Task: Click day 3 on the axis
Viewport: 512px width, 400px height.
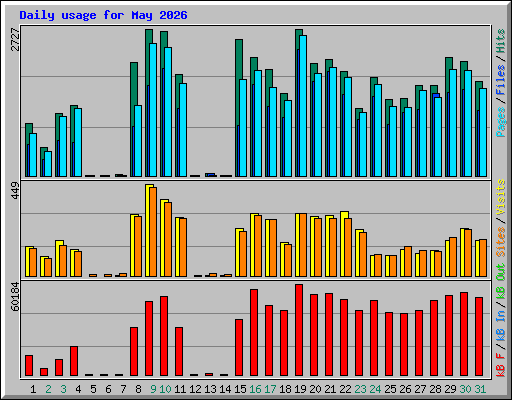Action: pos(63,389)
